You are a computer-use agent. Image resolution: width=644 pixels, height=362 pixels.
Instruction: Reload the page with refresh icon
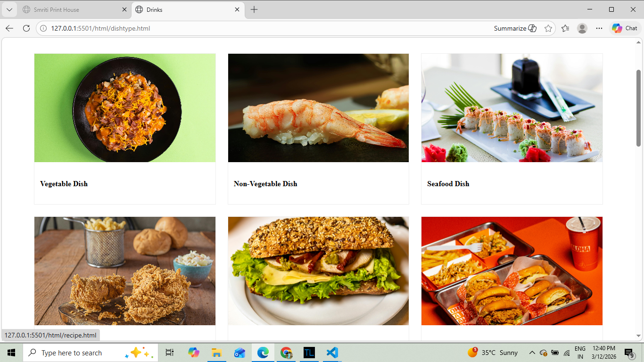(26, 28)
